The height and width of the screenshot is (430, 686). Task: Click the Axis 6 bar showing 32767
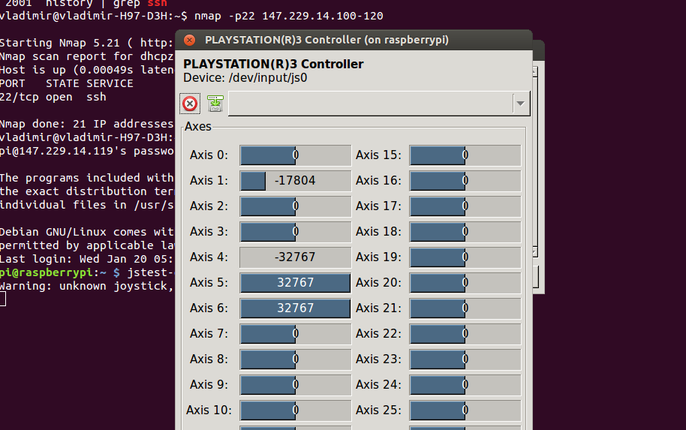(x=295, y=308)
